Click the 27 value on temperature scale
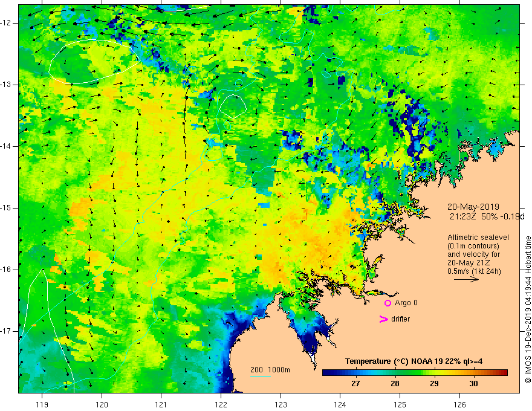 coord(355,384)
